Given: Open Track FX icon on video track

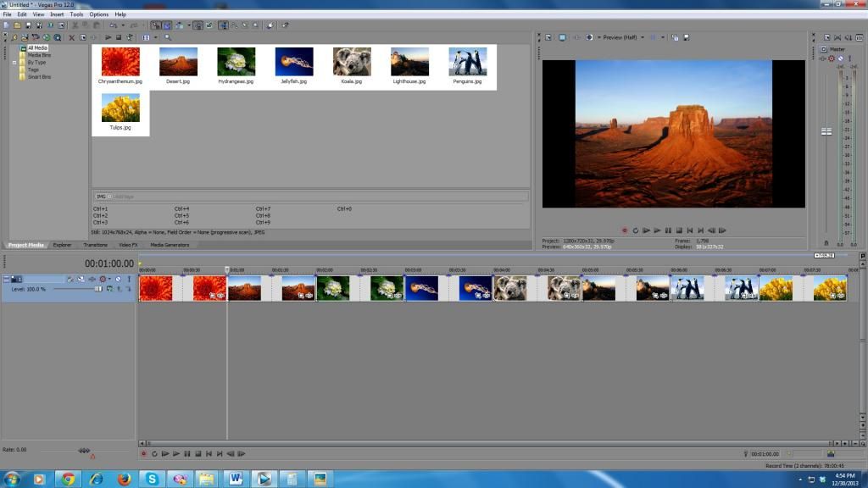Looking at the screenshot, I should point(92,280).
